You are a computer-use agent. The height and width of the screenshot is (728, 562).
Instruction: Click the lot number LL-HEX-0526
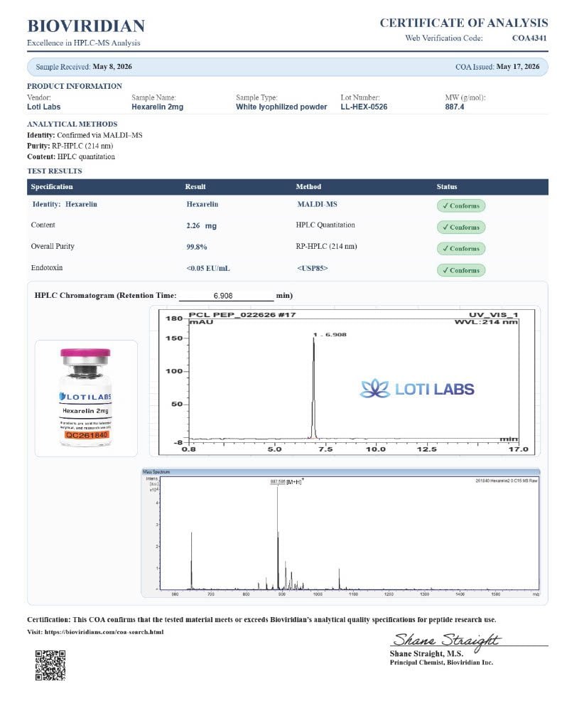click(364, 107)
